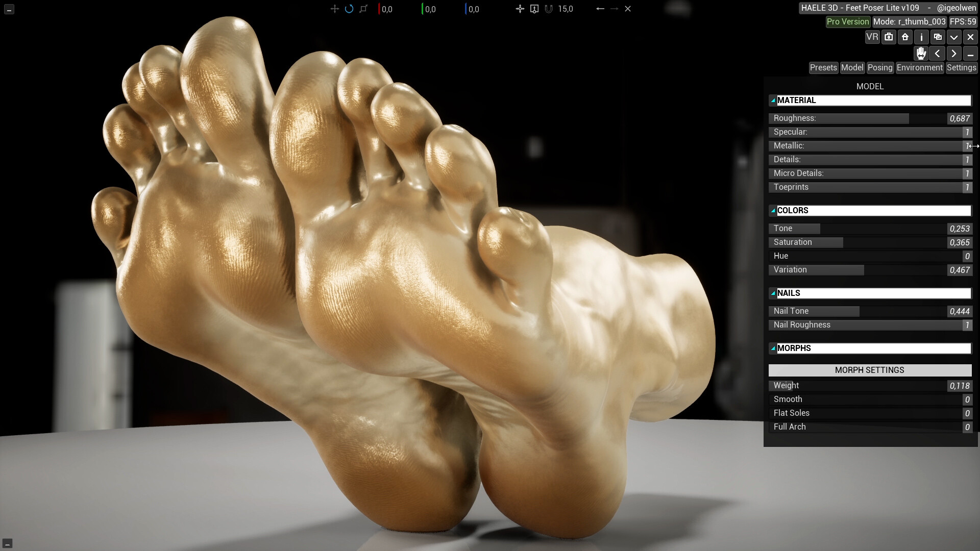The width and height of the screenshot is (980, 551).
Task: Click the camera screenshot icon
Action: (x=889, y=37)
